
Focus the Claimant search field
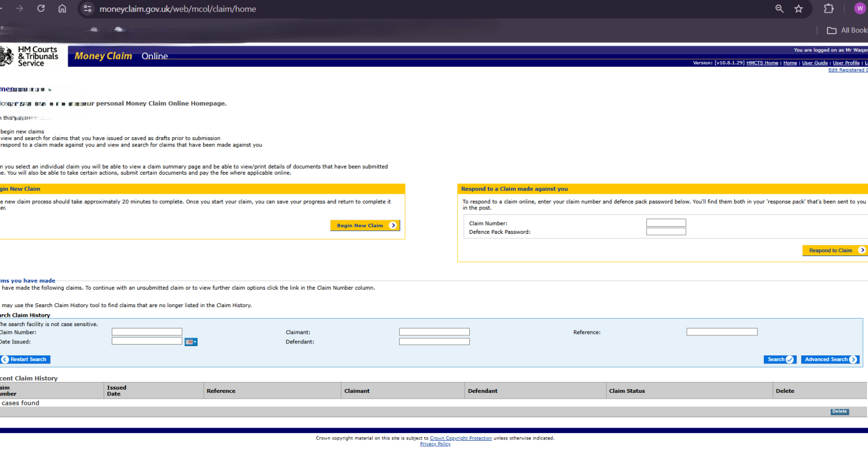(x=435, y=332)
